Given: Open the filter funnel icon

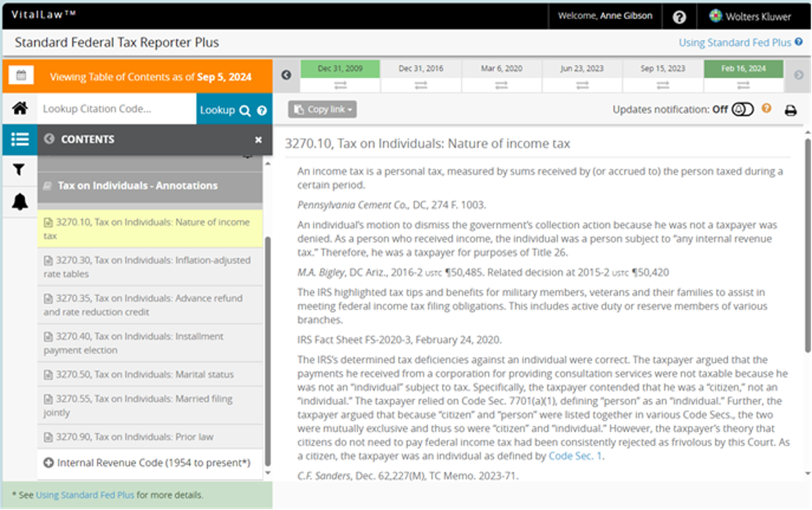Looking at the screenshot, I should click(x=20, y=170).
